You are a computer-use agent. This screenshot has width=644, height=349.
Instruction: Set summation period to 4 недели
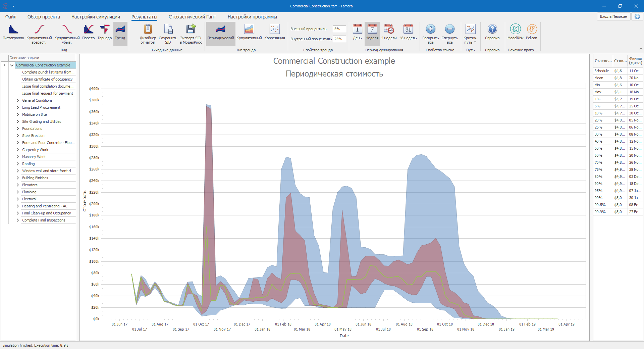point(389,32)
